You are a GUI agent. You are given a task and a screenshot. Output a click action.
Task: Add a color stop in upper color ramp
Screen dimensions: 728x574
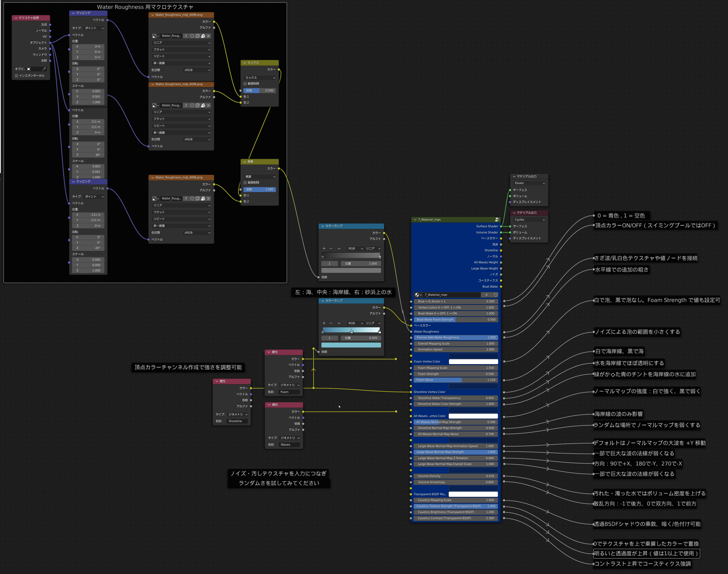pos(324,248)
